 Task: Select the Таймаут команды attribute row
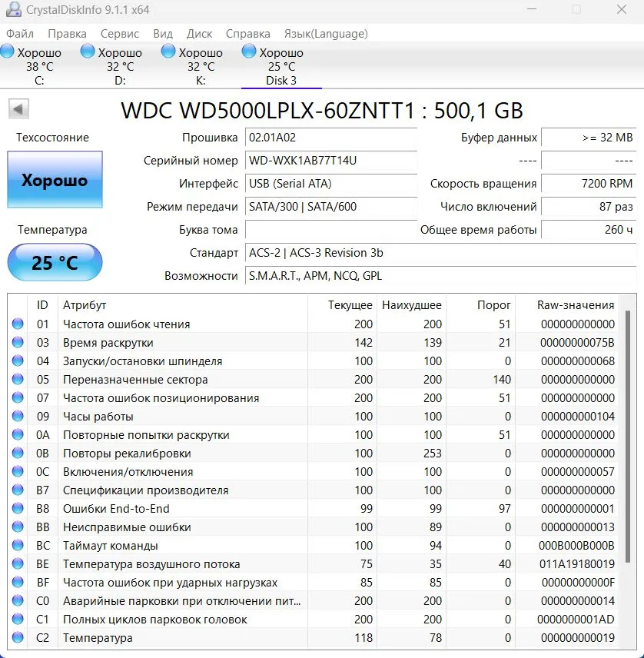(313, 546)
